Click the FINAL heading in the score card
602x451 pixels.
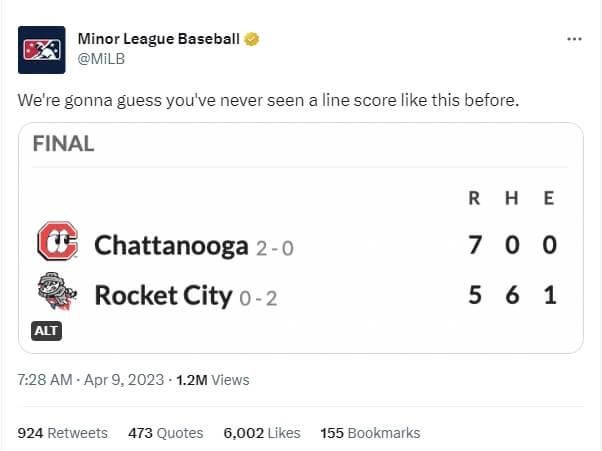pos(63,144)
